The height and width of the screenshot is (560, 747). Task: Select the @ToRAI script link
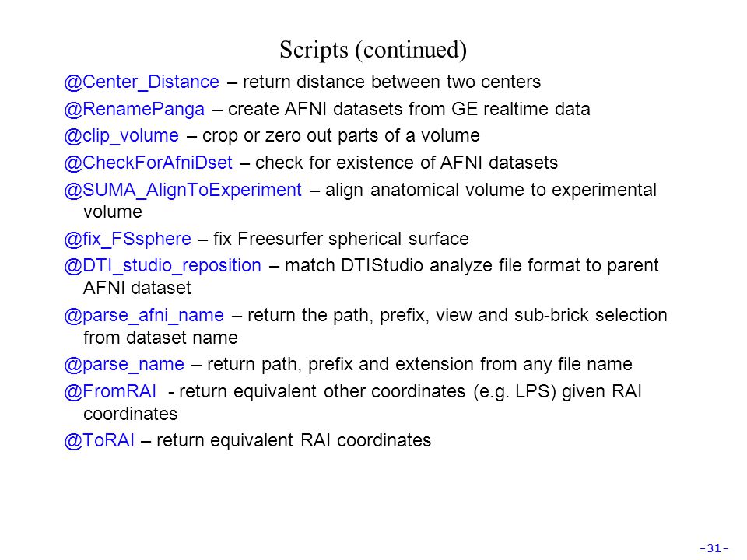click(x=99, y=440)
